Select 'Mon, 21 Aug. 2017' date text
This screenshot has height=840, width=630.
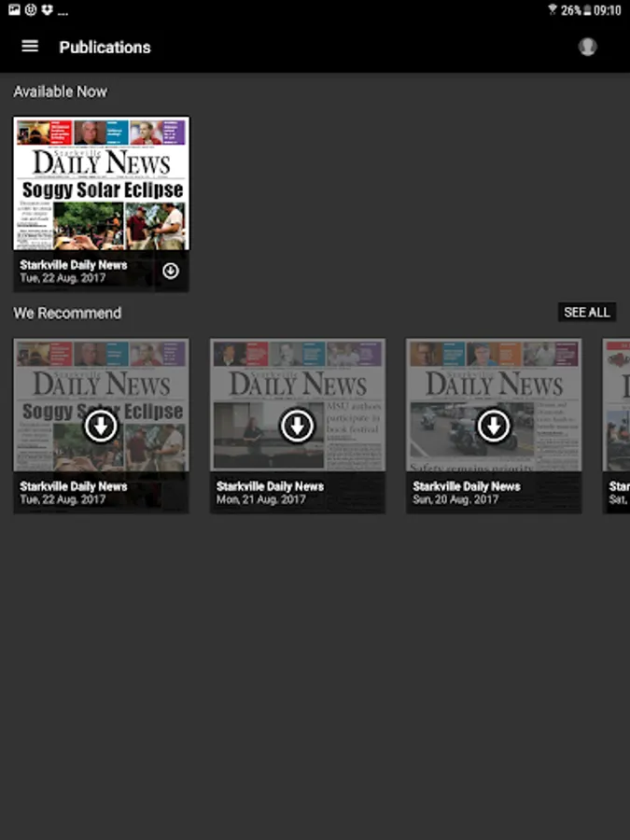pos(261,499)
